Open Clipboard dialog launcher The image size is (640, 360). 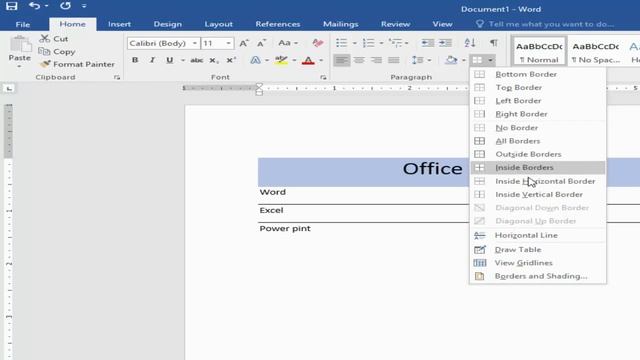117,77
